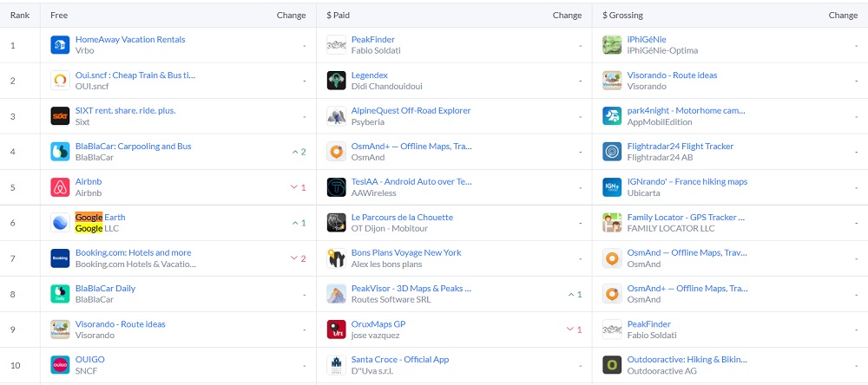Image resolution: width=868 pixels, height=385 pixels.
Task: Open the BlaBlaCar Daily link
Action: (x=105, y=288)
